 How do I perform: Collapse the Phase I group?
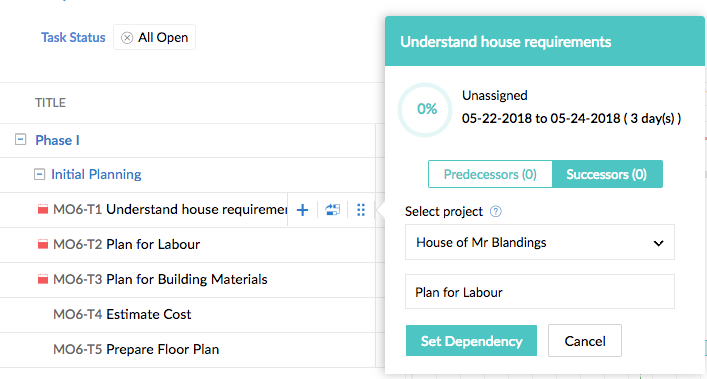tap(20, 139)
